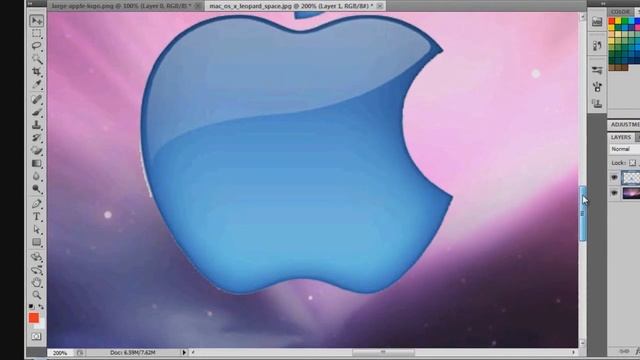Select the Gradient tool
This screenshot has height=360, width=640.
point(36,163)
